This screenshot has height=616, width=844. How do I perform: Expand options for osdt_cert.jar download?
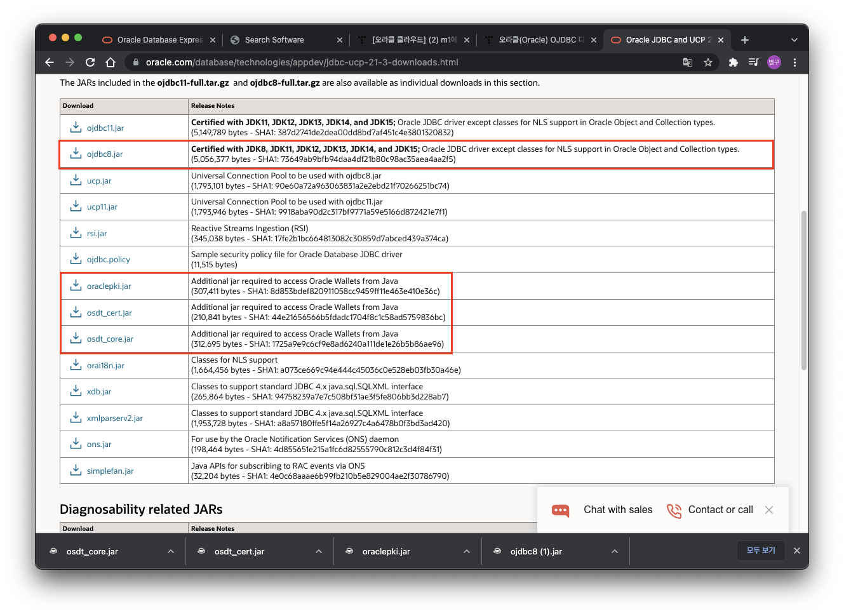coord(319,551)
